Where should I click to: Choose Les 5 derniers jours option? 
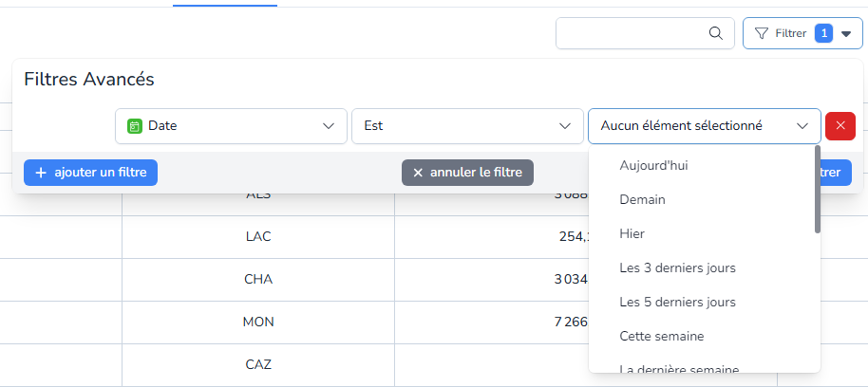coord(677,302)
